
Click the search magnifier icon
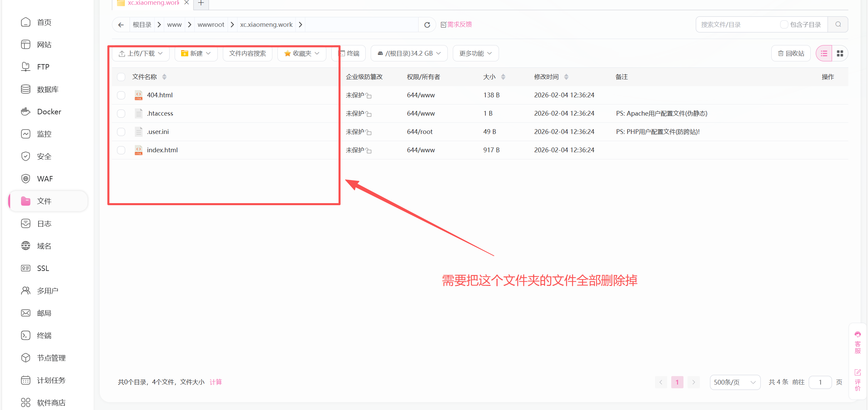[838, 24]
